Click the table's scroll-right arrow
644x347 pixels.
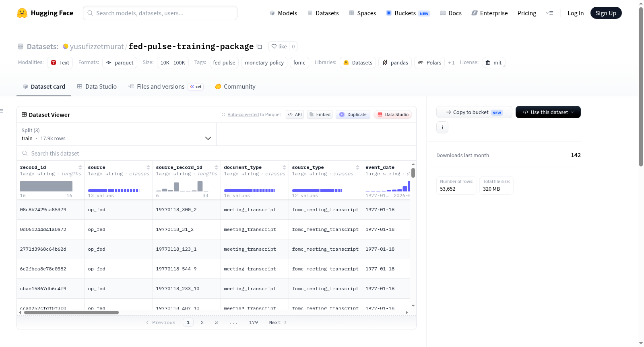[x=407, y=312]
